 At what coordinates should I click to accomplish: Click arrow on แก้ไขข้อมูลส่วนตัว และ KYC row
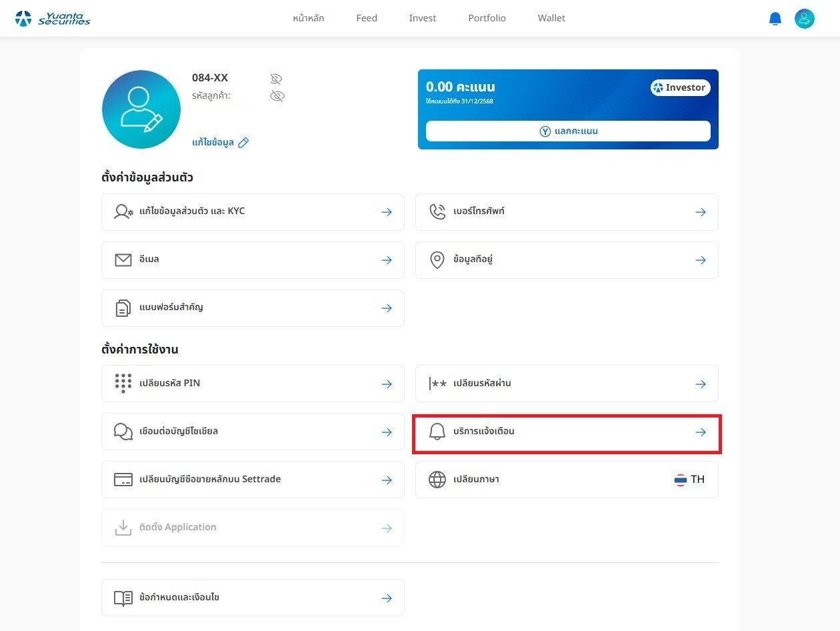tap(387, 212)
